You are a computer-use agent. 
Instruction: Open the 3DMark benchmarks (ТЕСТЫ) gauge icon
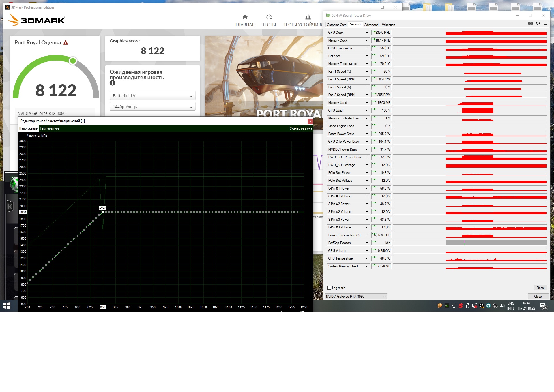[269, 17]
